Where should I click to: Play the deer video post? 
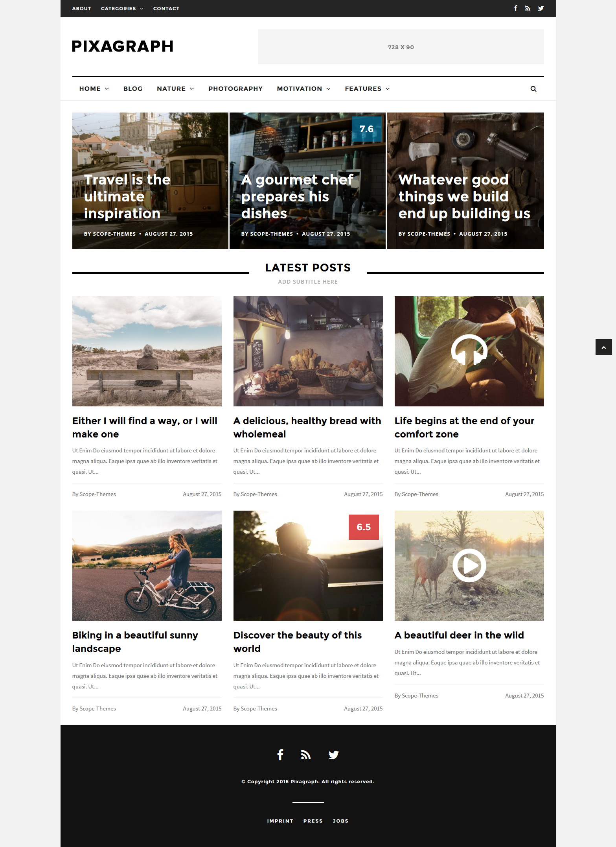click(x=469, y=565)
